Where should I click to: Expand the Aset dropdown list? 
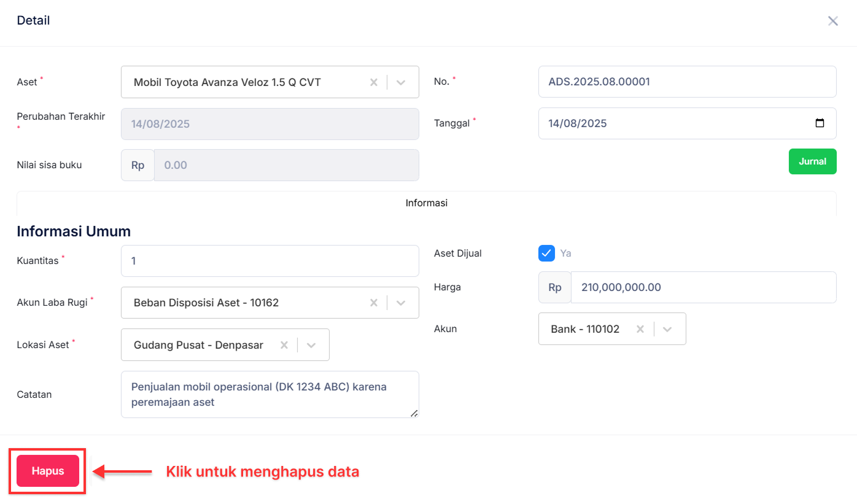[x=401, y=82]
